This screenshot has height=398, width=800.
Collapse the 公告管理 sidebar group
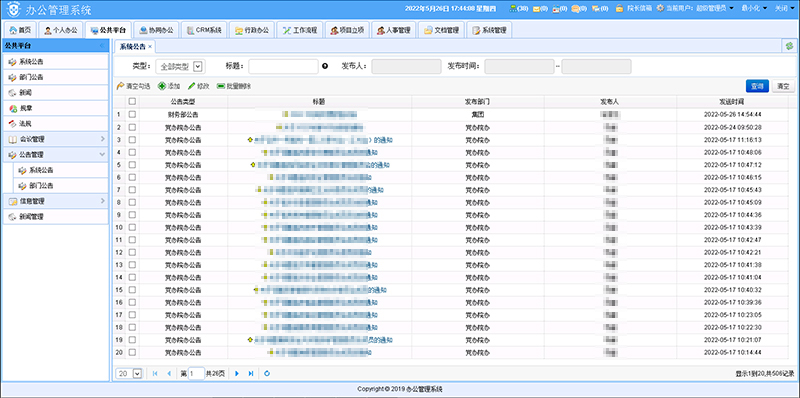pos(56,154)
